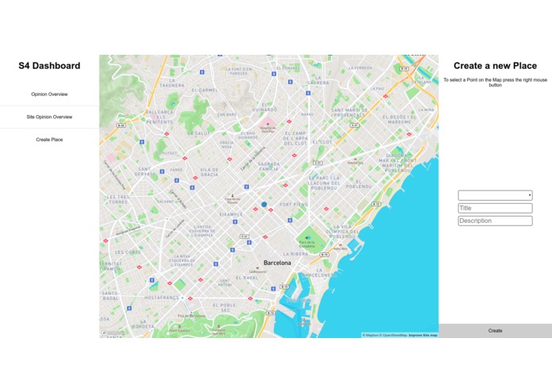Open the place type dropdown

click(495, 195)
